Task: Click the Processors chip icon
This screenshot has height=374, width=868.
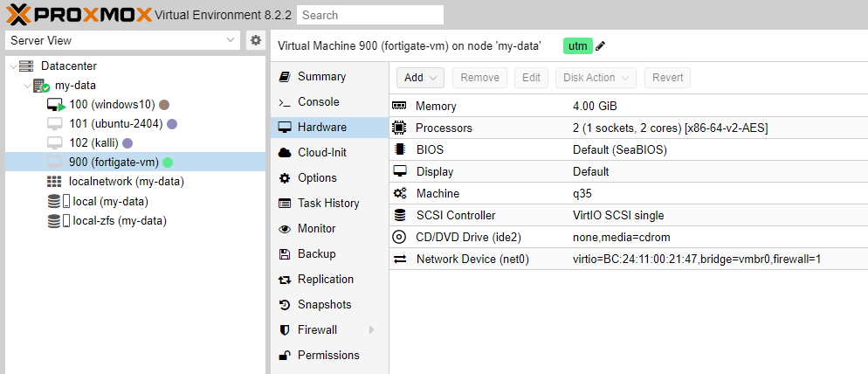Action: 398,128
